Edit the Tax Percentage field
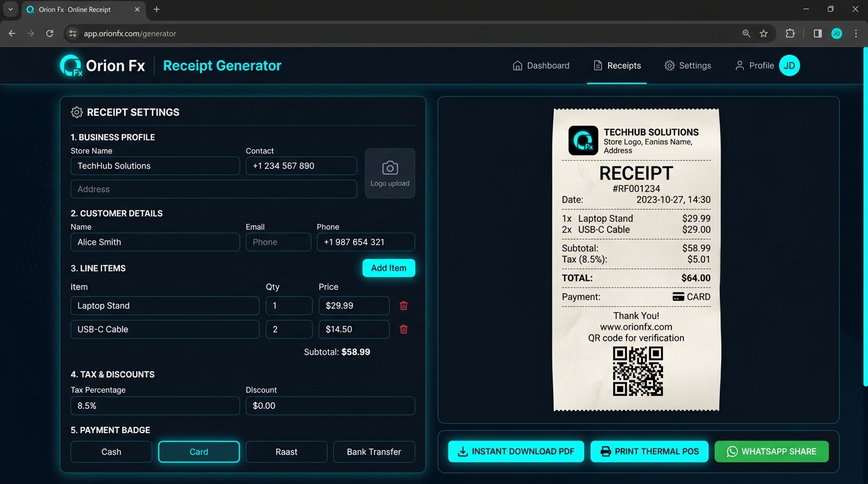Screen dimensions: 868x484 click(155, 406)
